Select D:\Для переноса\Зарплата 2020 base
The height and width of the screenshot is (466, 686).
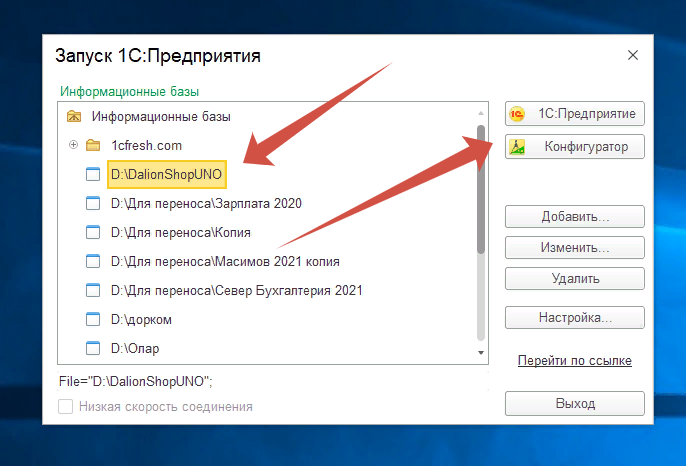[206, 203]
